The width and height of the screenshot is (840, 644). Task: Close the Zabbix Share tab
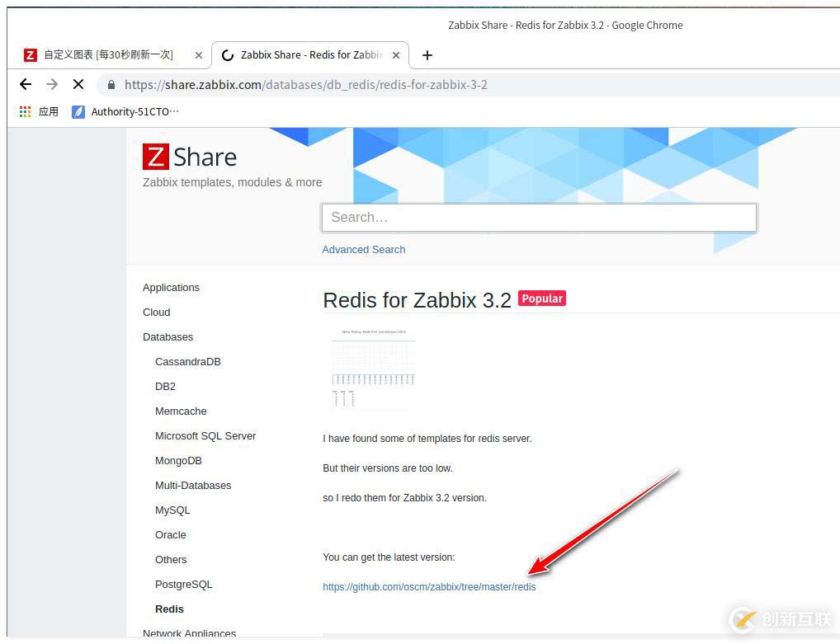396,55
